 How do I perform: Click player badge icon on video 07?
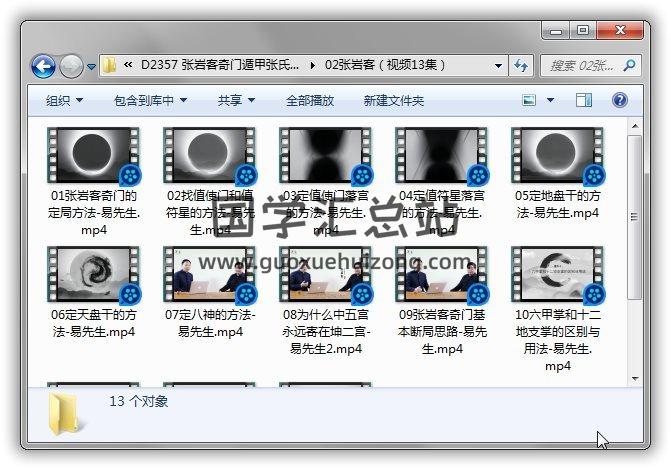pyautogui.click(x=246, y=294)
